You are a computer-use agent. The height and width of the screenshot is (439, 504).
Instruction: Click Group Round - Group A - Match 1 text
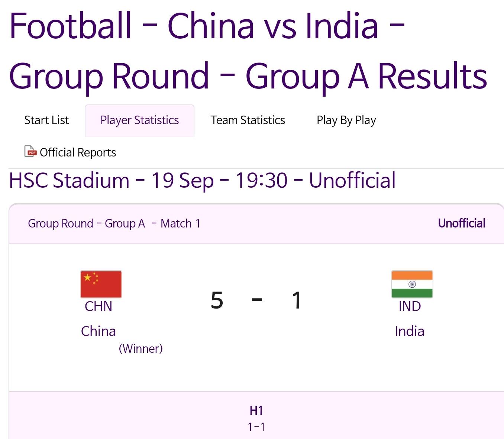[x=114, y=223]
